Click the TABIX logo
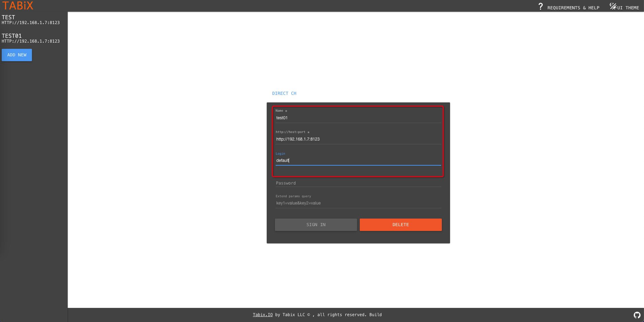Image resolution: width=644 pixels, height=322 pixels. 18,5
